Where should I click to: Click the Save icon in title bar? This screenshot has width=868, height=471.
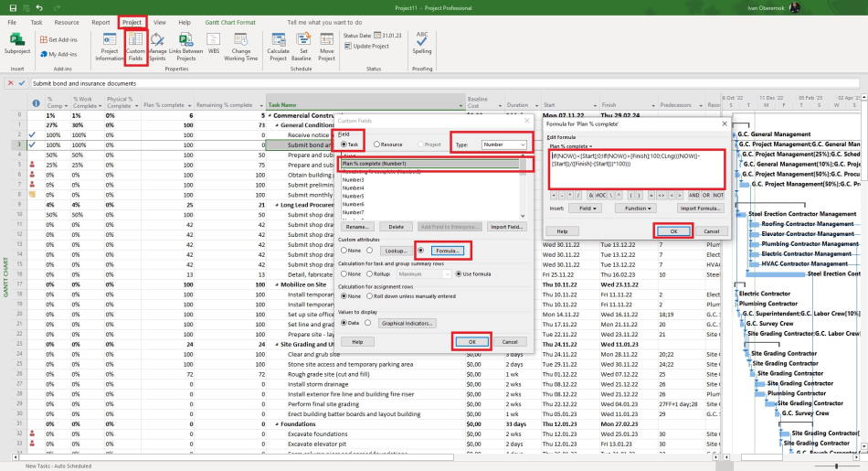point(14,7)
